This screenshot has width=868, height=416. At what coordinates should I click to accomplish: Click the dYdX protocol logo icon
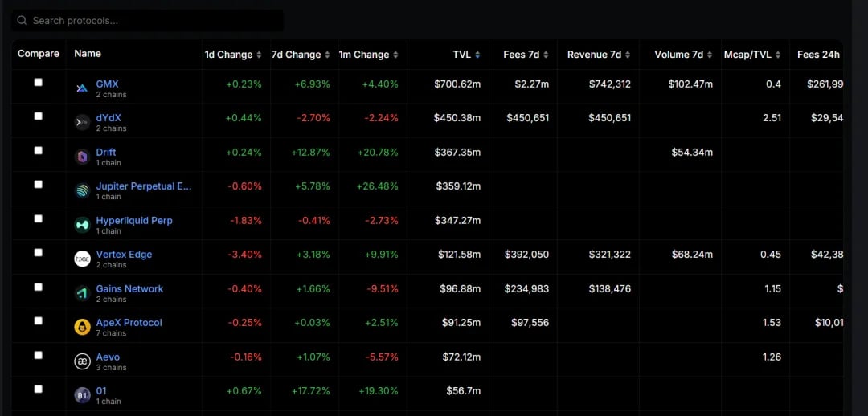pyautogui.click(x=82, y=123)
